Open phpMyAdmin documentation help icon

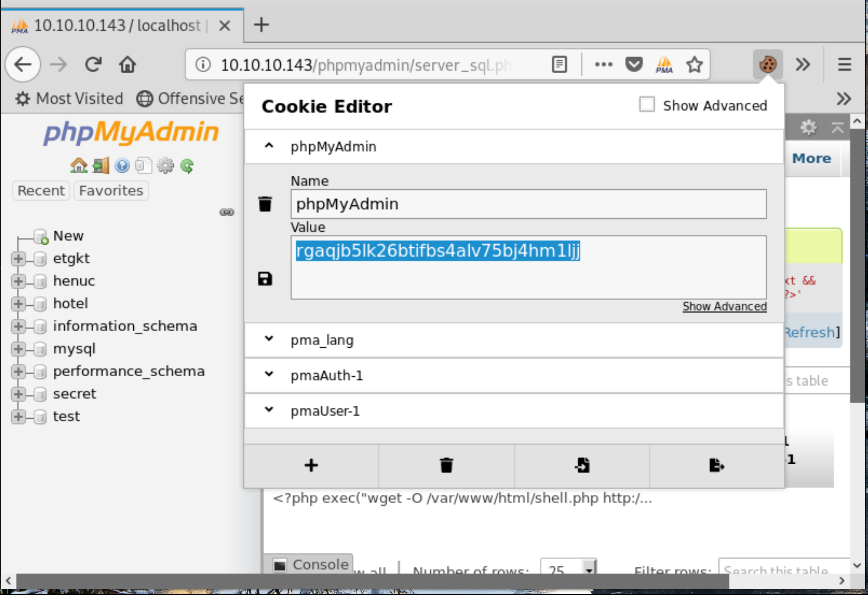click(122, 165)
